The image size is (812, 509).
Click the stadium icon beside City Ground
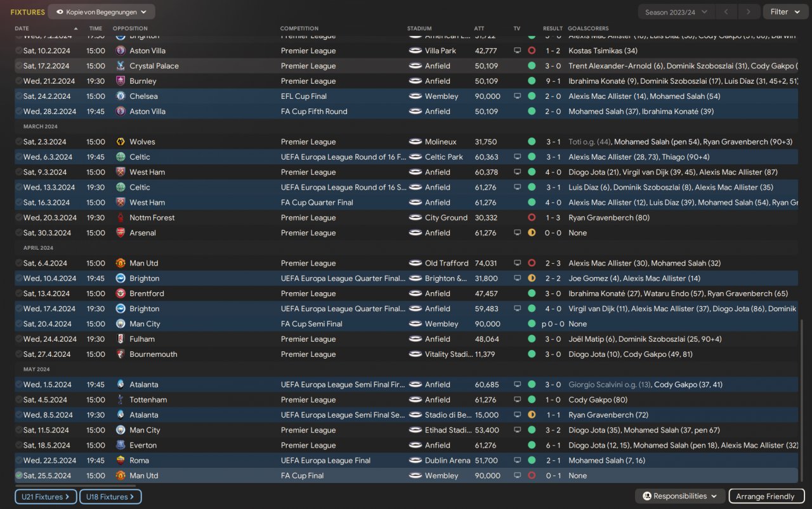pyautogui.click(x=416, y=218)
